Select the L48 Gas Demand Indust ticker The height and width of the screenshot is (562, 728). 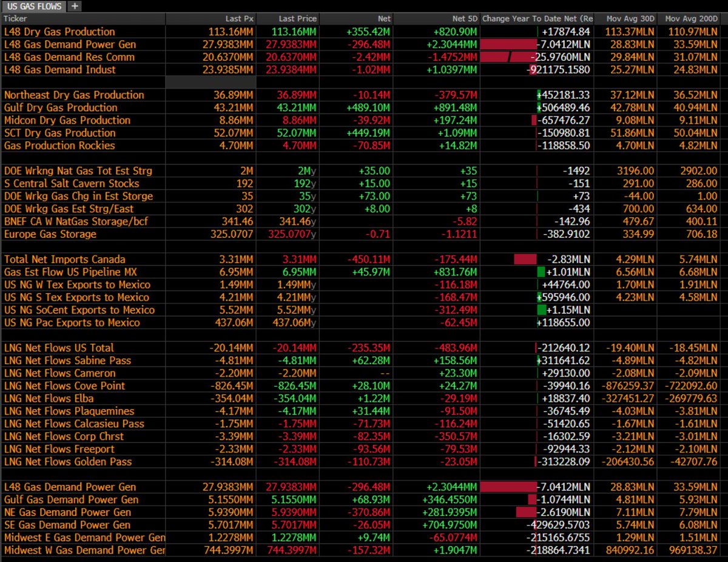point(59,70)
